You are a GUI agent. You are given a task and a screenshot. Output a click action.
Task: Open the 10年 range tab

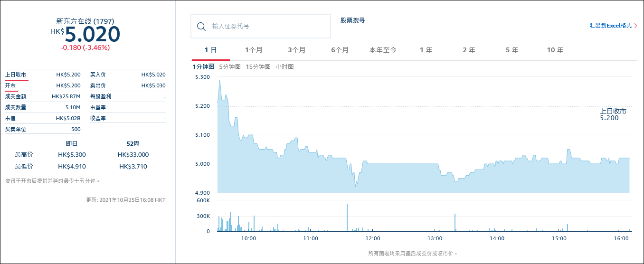555,50
